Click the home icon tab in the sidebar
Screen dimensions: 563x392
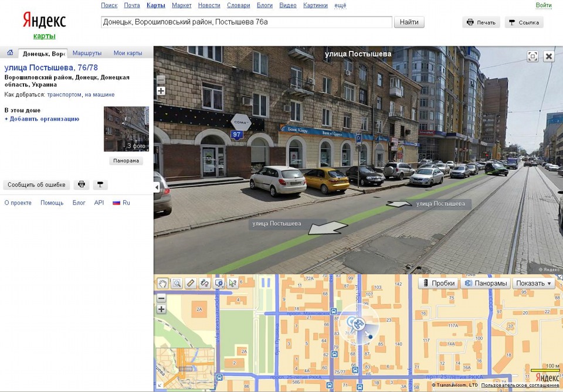click(x=10, y=53)
